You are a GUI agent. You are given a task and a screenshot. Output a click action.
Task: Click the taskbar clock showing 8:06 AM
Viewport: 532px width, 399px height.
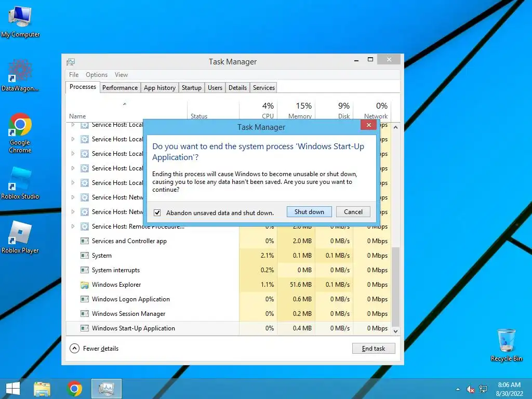(x=509, y=389)
